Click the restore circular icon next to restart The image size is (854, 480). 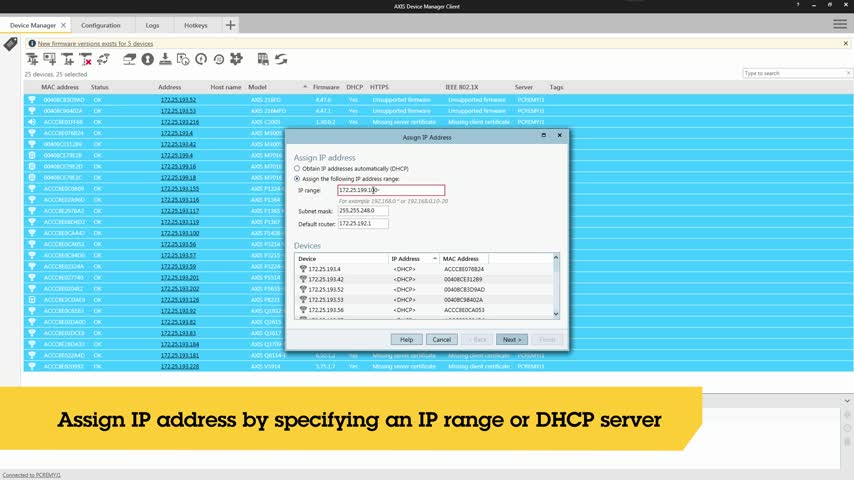pos(219,59)
